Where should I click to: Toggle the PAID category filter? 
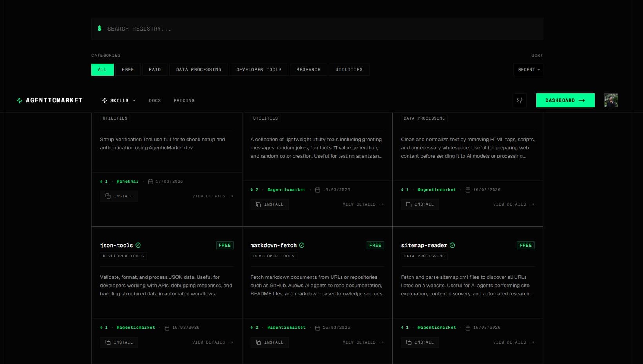155,69
